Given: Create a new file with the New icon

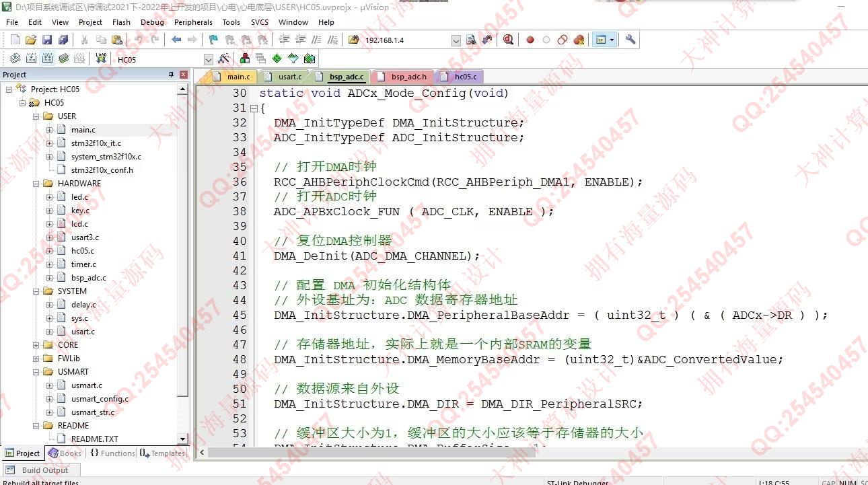Looking at the screenshot, I should point(15,40).
